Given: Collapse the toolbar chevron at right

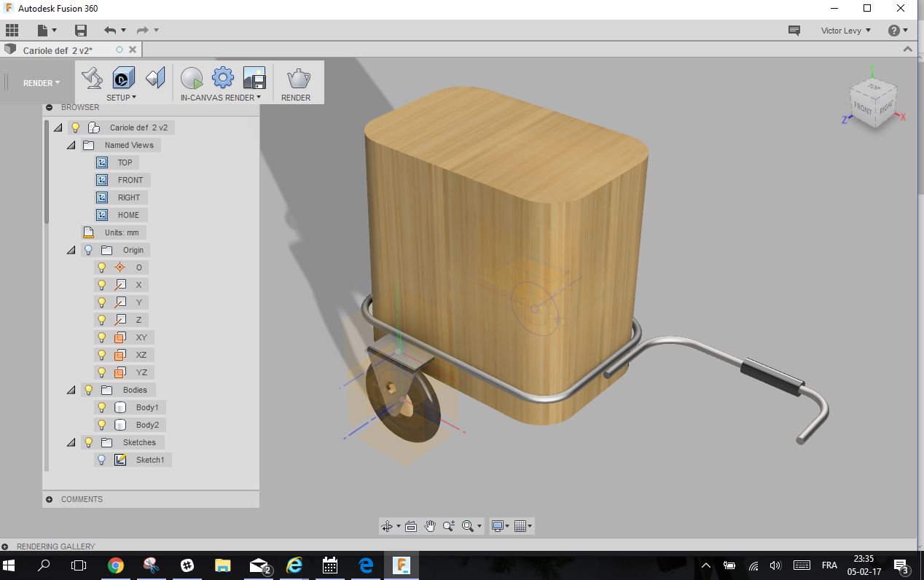Looking at the screenshot, I should click(x=907, y=49).
